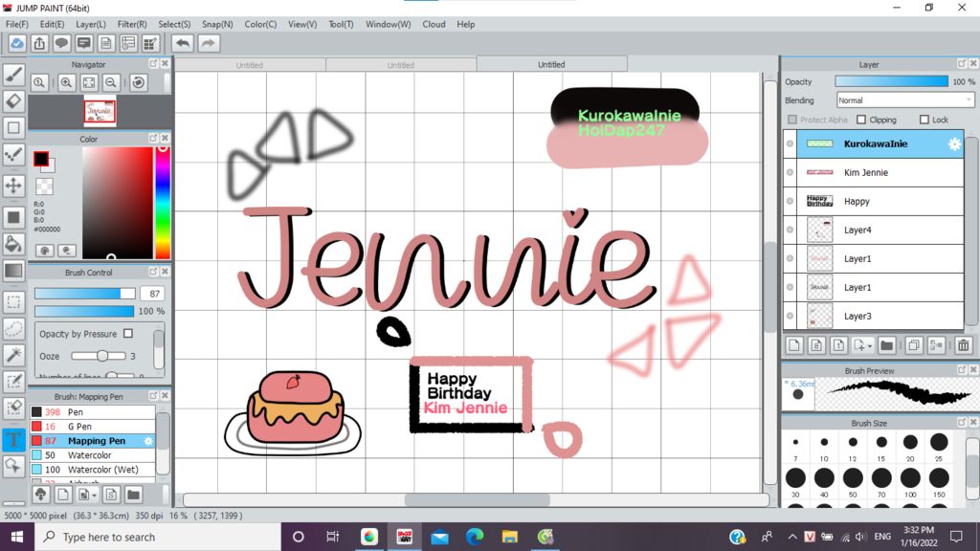The width and height of the screenshot is (980, 551).
Task: Open the KurokawaInie layer settings gear
Action: click(954, 143)
